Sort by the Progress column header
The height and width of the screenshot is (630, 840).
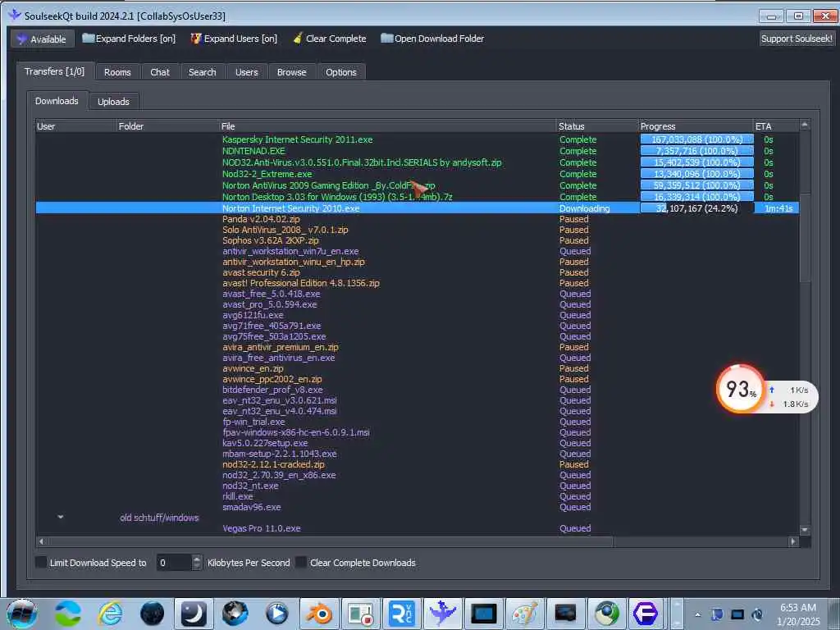(696, 126)
